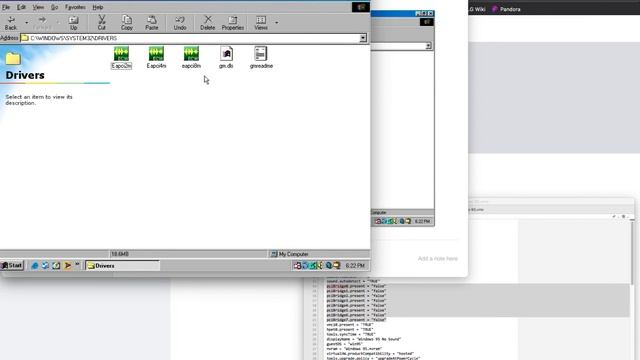
Task: Click the View Channels Quick Launch icon
Action: pos(68,266)
